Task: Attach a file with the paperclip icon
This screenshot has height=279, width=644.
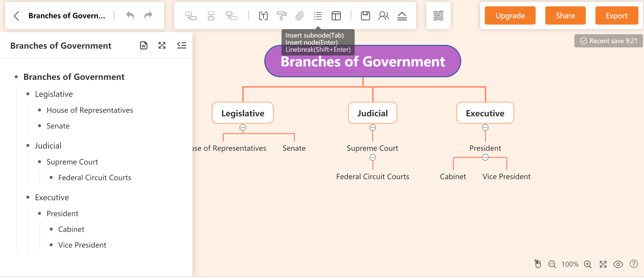Action: pyautogui.click(x=300, y=16)
